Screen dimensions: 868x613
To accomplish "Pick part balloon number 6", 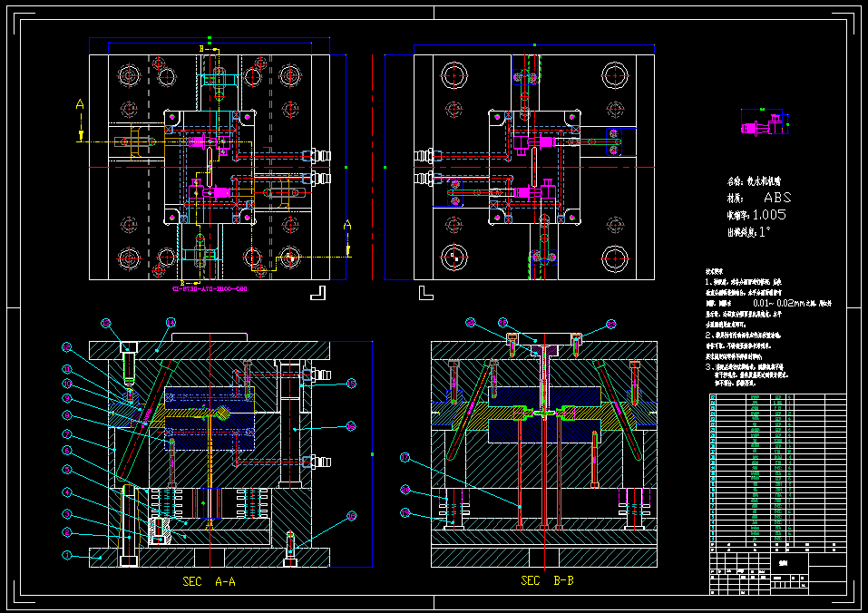I will click(x=67, y=451).
